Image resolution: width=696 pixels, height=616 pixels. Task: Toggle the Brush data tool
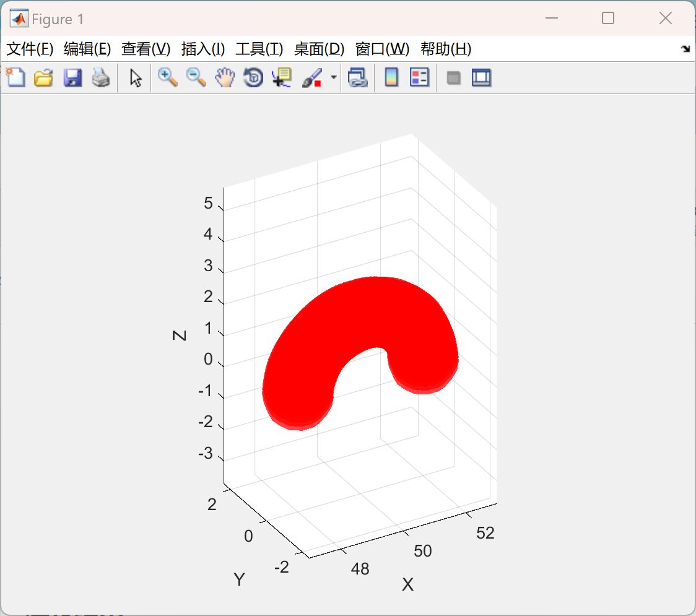click(312, 77)
